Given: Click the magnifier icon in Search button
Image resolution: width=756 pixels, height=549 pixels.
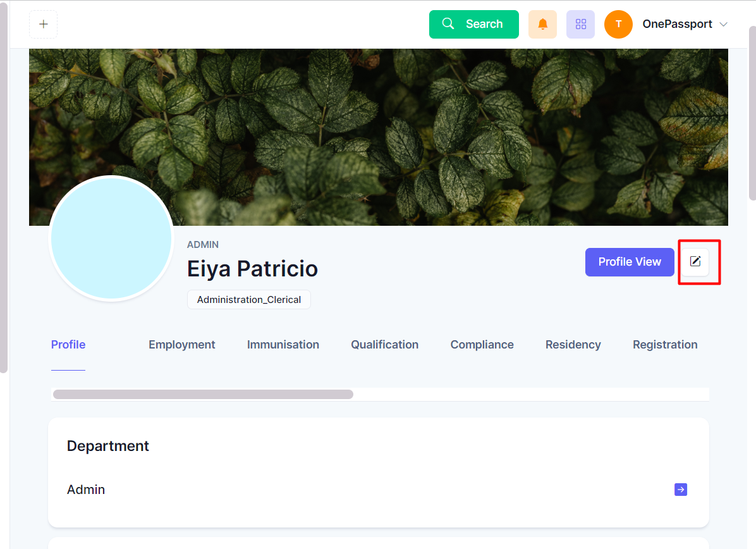Looking at the screenshot, I should [448, 24].
